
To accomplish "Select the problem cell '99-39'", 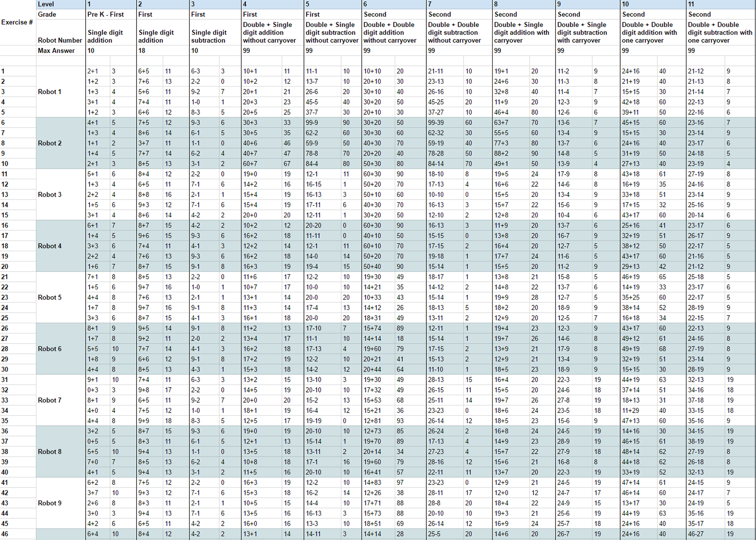I will pyautogui.click(x=445, y=122).
